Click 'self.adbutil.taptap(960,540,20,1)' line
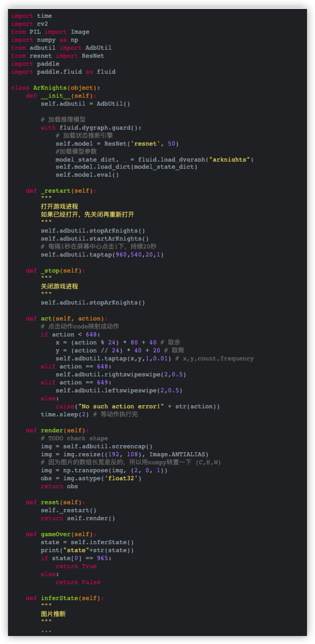The image size is (315, 644). click(102, 255)
